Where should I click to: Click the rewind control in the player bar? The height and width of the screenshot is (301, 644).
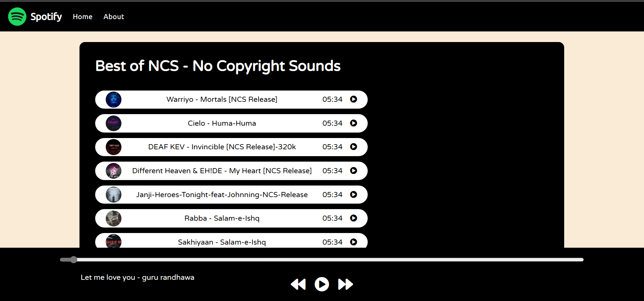(298, 284)
